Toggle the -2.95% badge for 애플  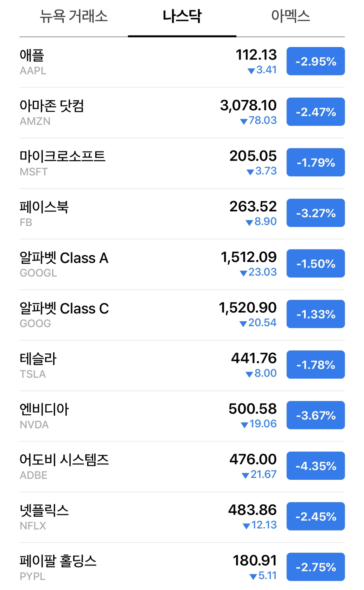point(316,61)
